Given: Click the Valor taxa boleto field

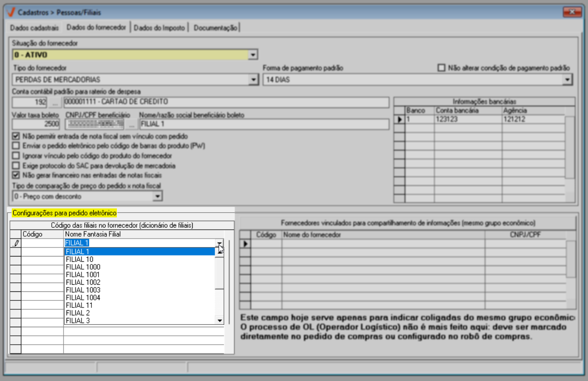Looking at the screenshot, I should (x=36, y=124).
